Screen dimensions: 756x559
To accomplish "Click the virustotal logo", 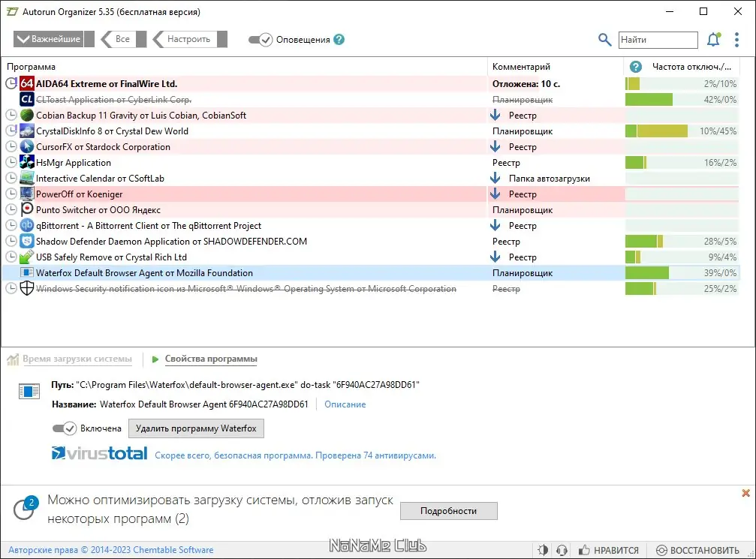I will click(99, 453).
